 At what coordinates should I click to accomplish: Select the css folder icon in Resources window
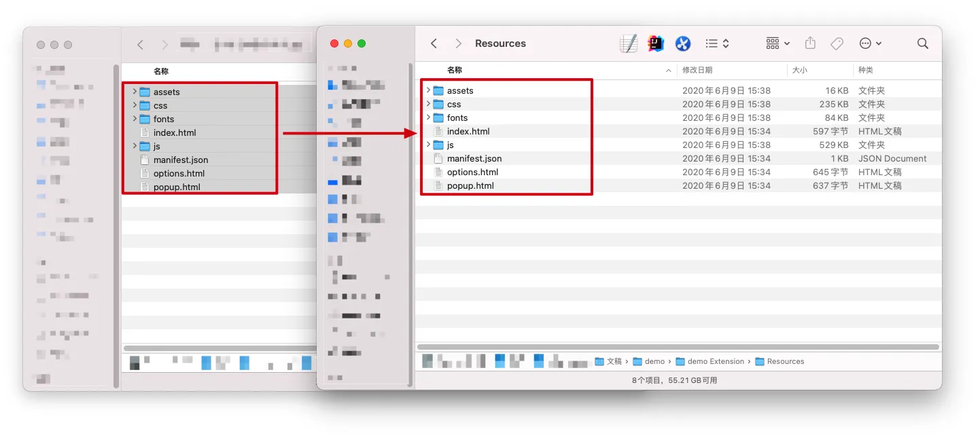438,104
